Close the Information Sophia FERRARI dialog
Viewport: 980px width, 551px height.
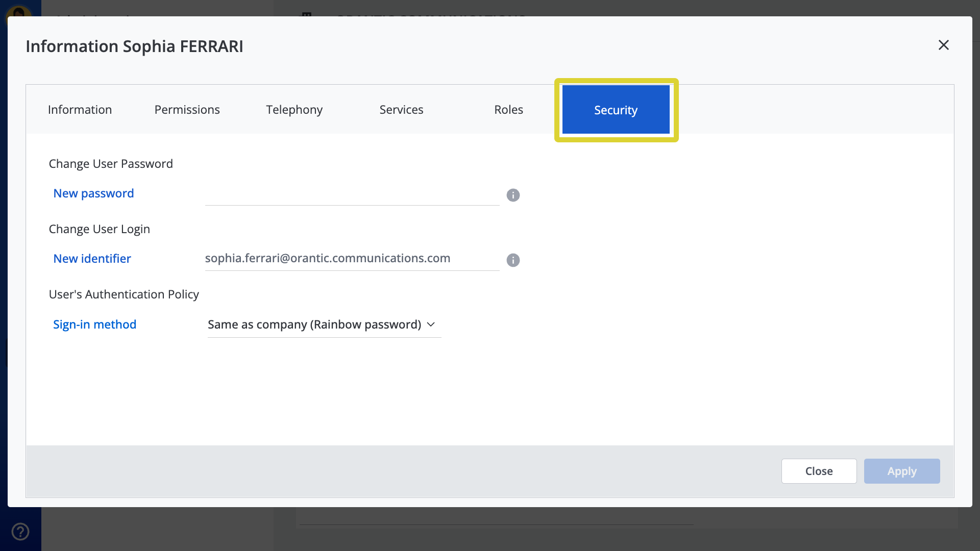[943, 45]
